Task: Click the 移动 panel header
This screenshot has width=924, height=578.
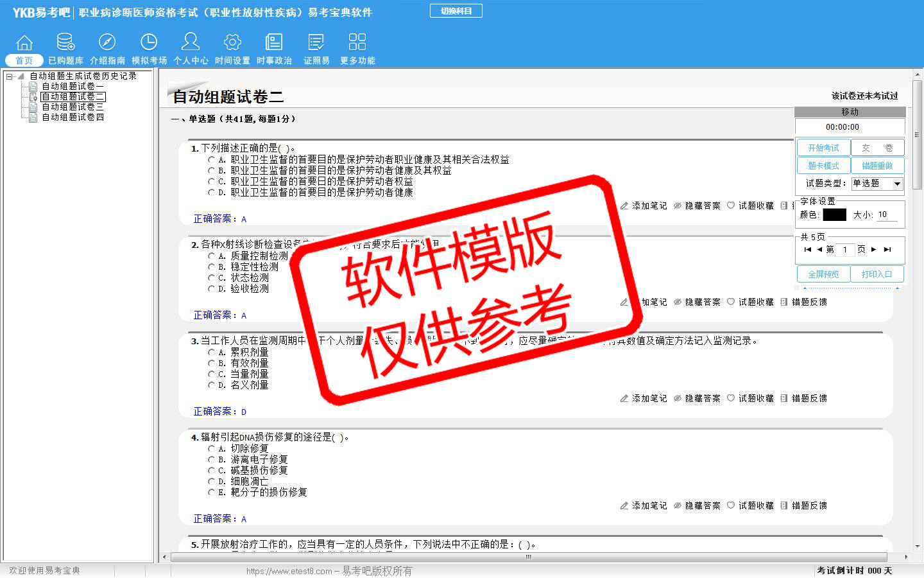Action: [x=850, y=112]
